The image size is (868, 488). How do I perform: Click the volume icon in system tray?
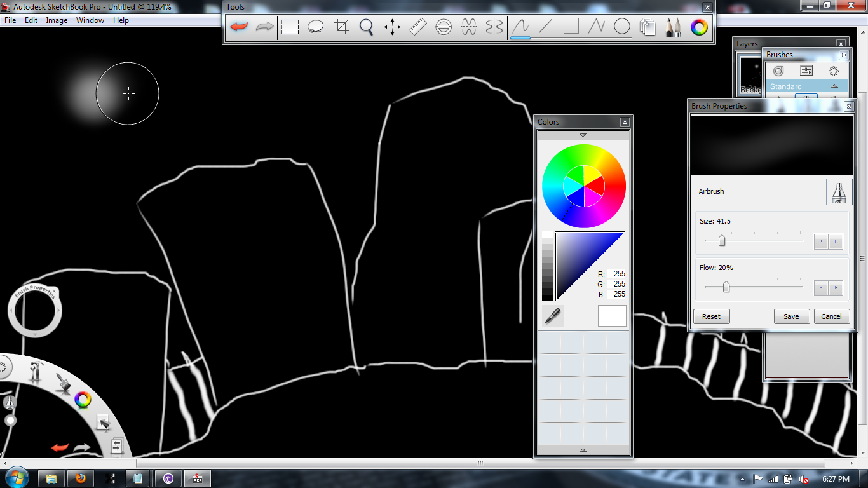coord(804,479)
